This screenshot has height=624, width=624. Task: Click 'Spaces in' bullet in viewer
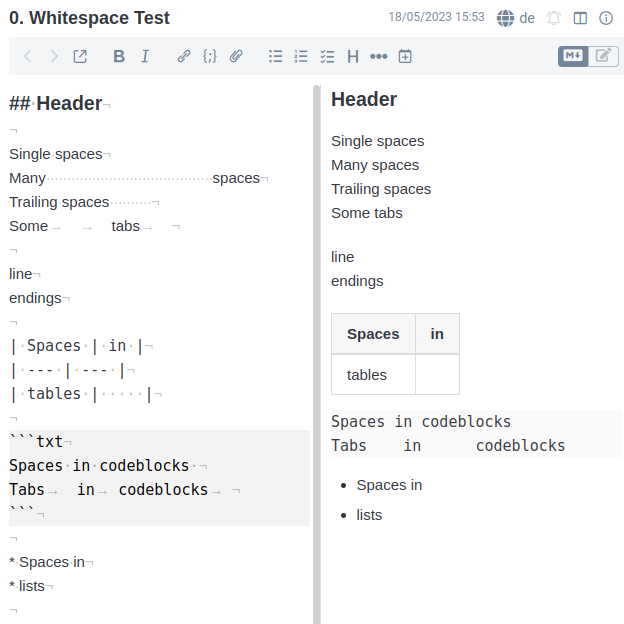click(x=389, y=485)
